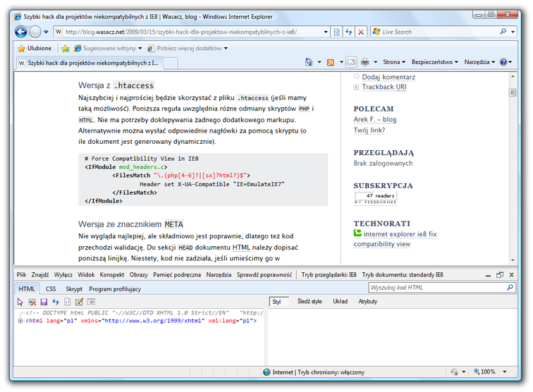Open the developer tools Znajdź menu
The width and height of the screenshot is (533, 392).
40,275
